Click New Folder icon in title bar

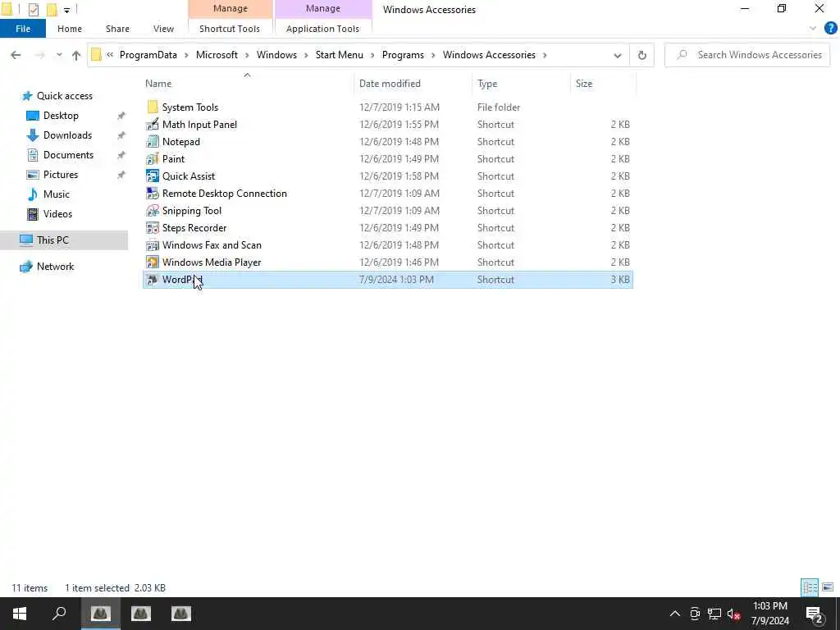pyautogui.click(x=52, y=9)
